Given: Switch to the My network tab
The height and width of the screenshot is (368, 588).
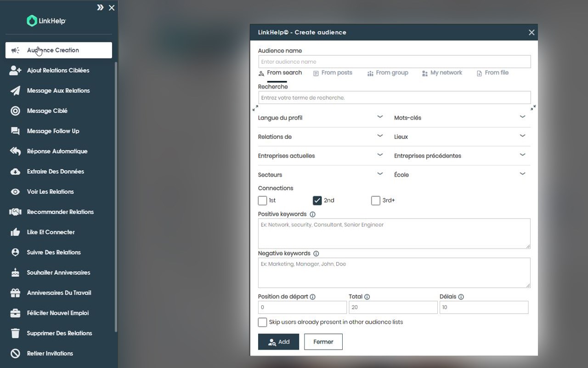Looking at the screenshot, I should [442, 73].
